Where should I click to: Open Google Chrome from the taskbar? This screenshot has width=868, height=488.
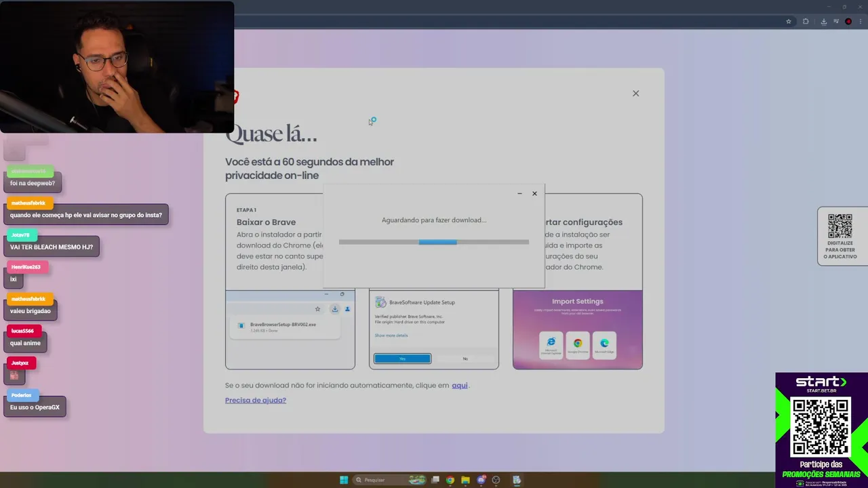pos(450,480)
